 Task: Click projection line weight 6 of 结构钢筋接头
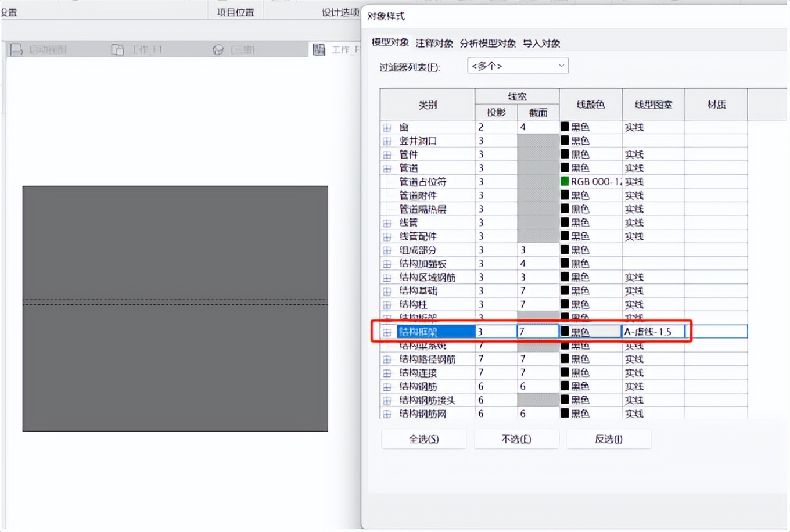pos(496,400)
